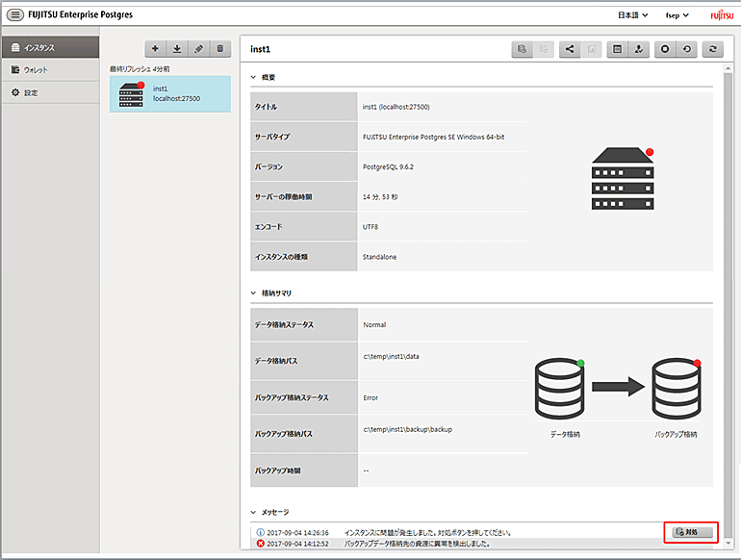Click the edit instance pencil icon

point(198,49)
